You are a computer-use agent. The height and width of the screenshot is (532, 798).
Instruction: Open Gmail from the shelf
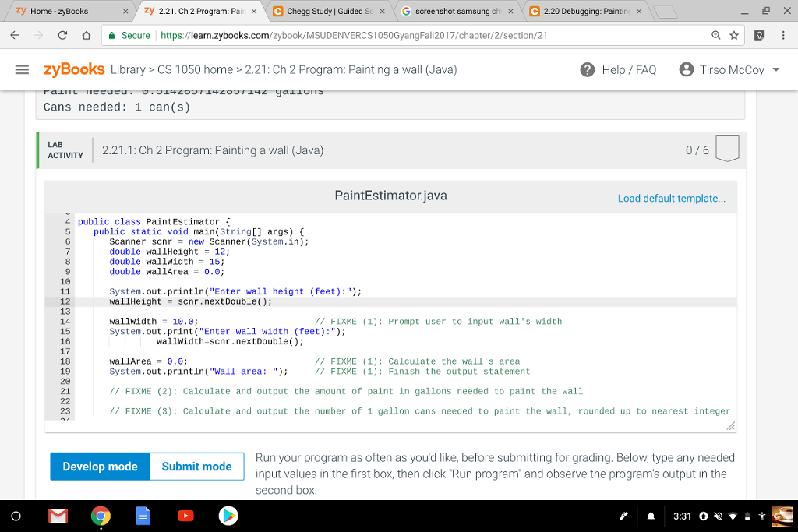[58, 515]
